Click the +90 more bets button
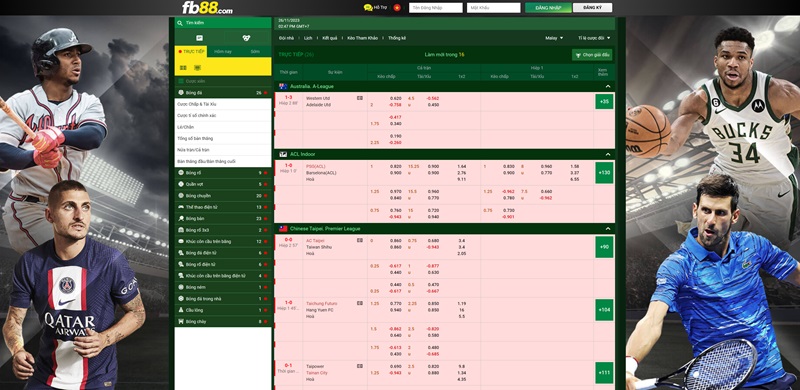The height and width of the screenshot is (390, 800). (604, 247)
